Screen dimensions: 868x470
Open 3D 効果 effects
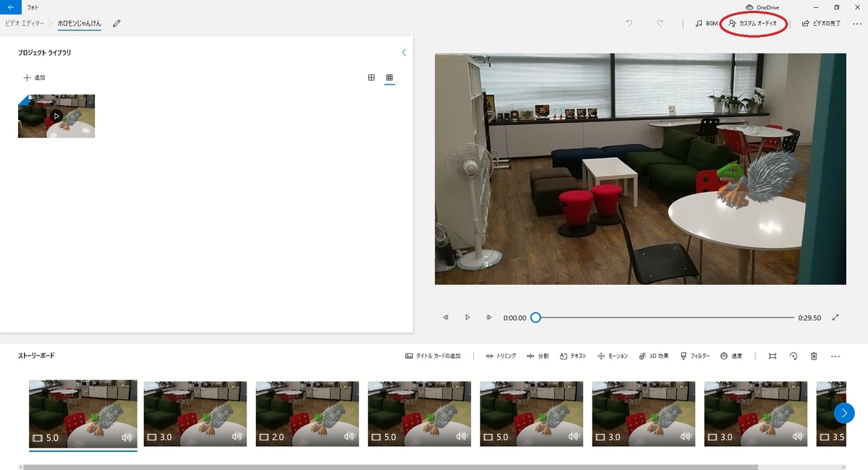pos(654,356)
